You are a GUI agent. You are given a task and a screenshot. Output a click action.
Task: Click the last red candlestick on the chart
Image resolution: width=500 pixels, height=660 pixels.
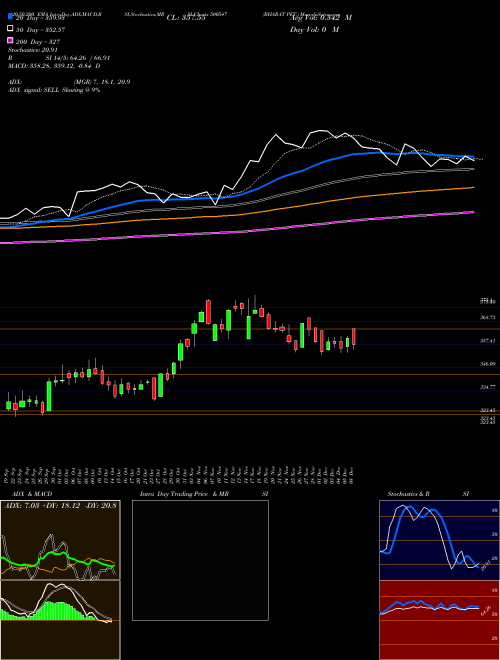tap(354, 338)
